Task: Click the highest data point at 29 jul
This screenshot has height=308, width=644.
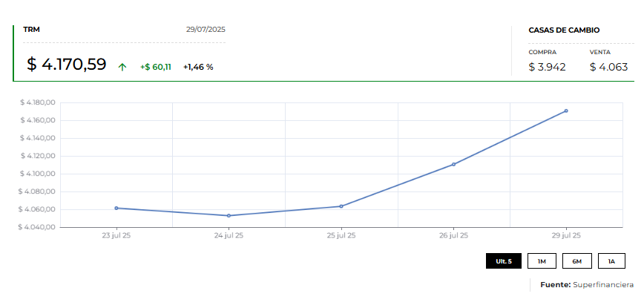Action: coord(566,111)
